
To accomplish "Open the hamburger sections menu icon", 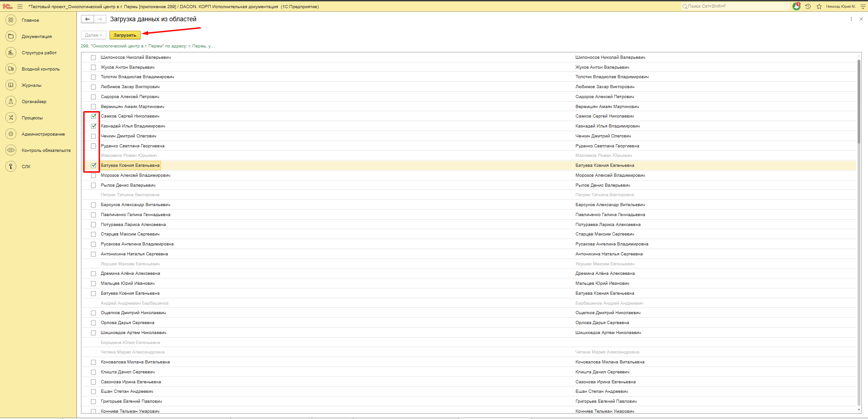I will (20, 6).
